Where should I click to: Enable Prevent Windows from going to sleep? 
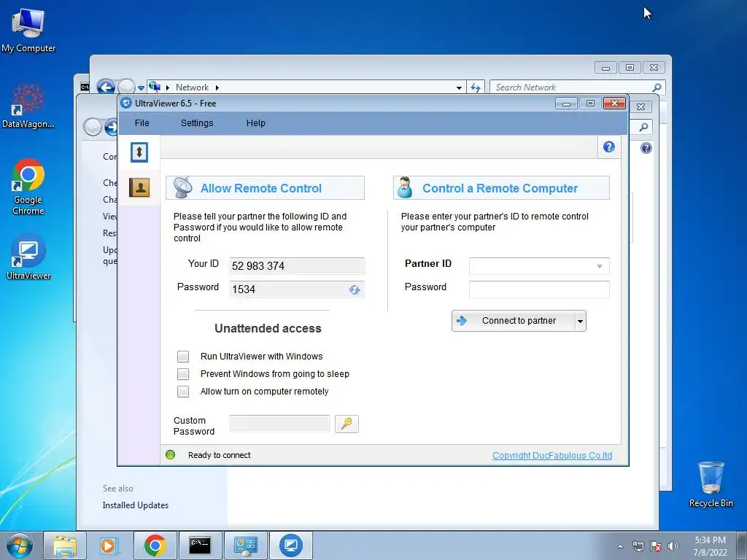click(183, 374)
